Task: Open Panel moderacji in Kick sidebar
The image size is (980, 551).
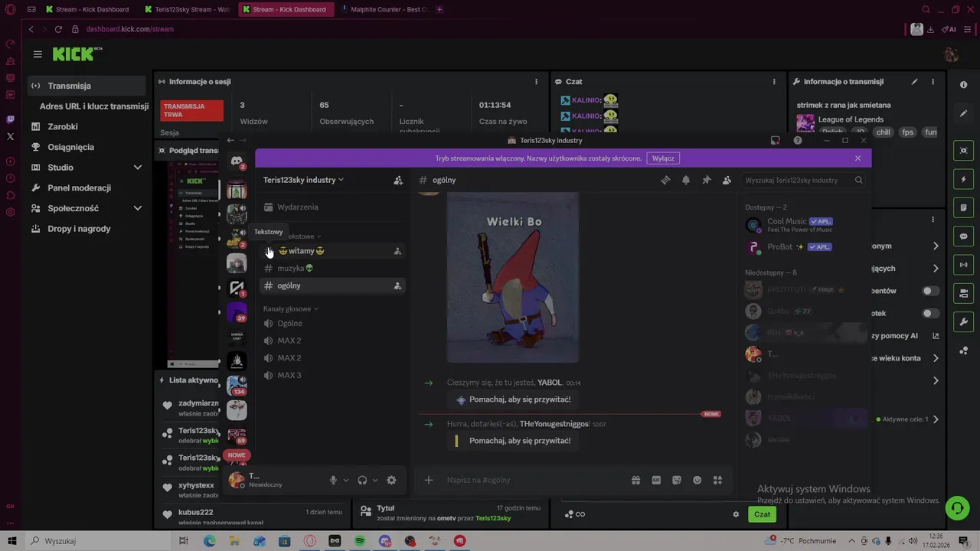Action: (x=86, y=188)
